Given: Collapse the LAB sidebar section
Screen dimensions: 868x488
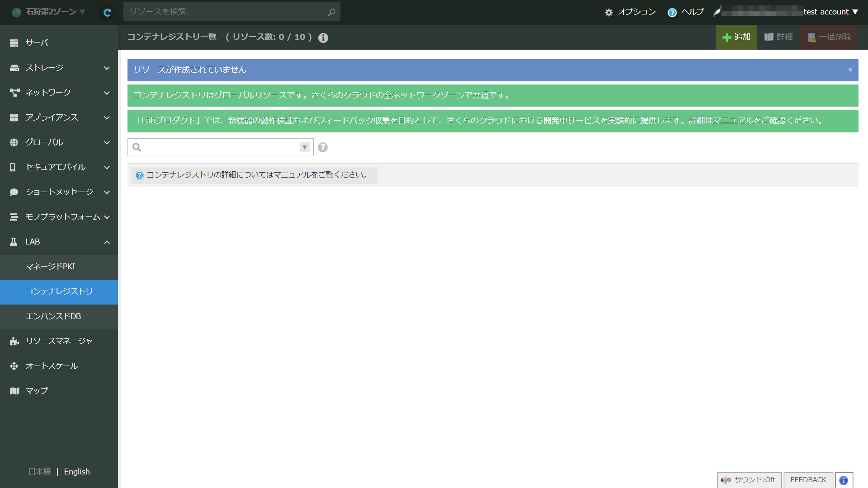Looking at the screenshot, I should pyautogui.click(x=59, y=242).
